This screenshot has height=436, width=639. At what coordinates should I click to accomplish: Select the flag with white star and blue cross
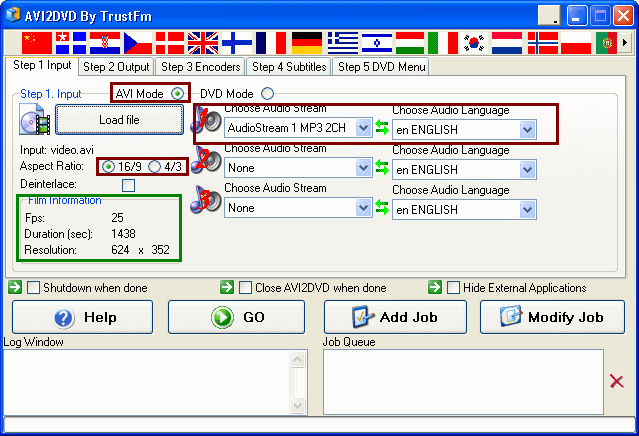coord(71,43)
